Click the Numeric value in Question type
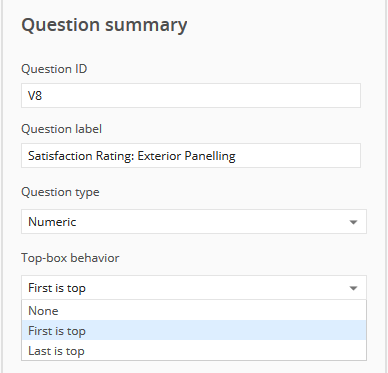Image resolution: width=388 pixels, height=373 pixels. pos(52,222)
